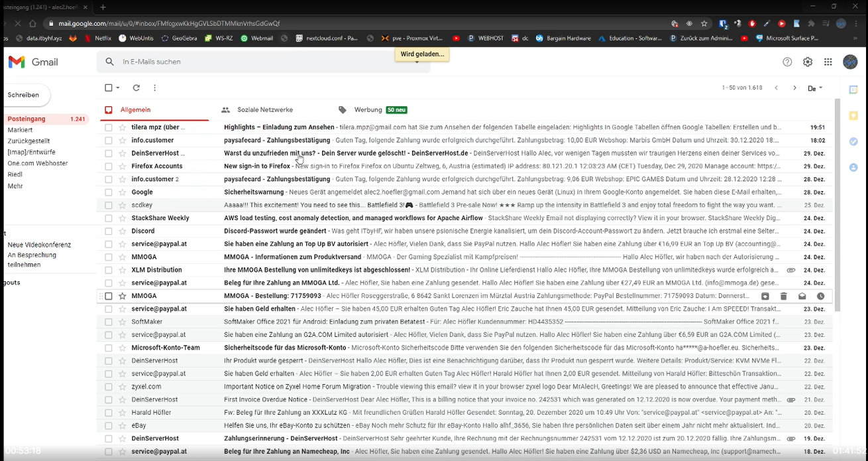This screenshot has height=461, width=868.
Task: Check the Discord email checkbox
Action: tap(109, 231)
